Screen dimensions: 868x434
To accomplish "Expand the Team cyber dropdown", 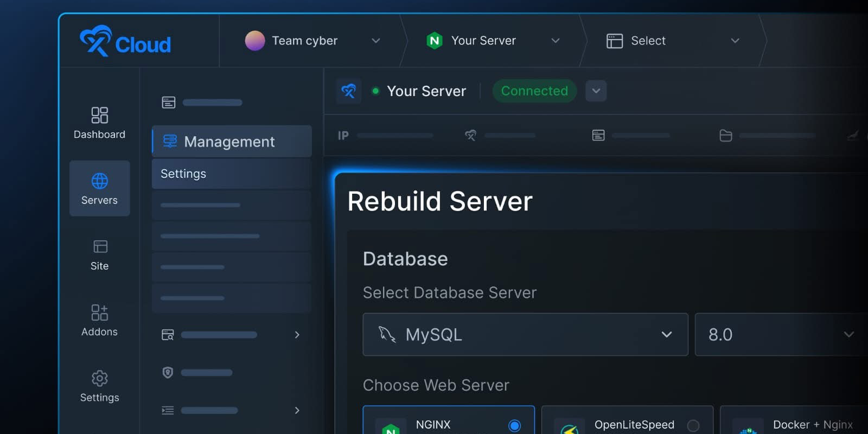I will 375,41.
